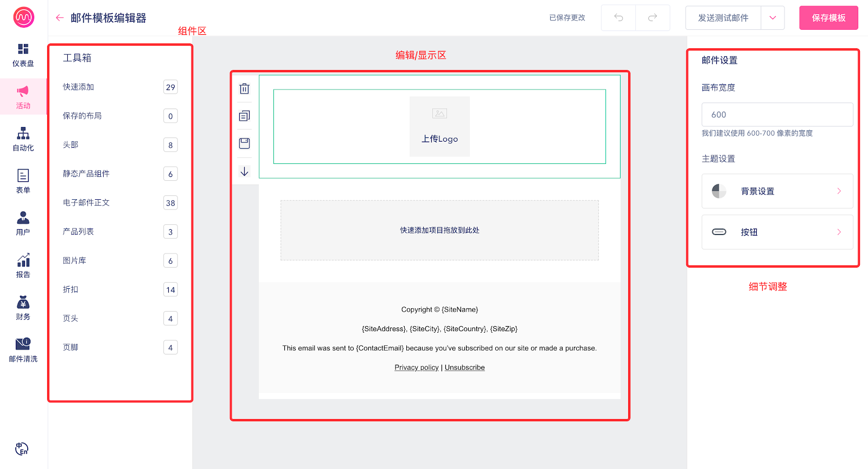Click the redo arrow in the top bar
Image resolution: width=868 pixels, height=469 pixels.
(653, 18)
